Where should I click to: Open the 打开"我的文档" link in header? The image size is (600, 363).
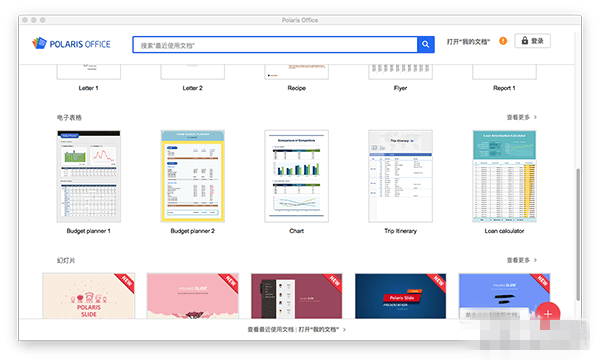pyautogui.click(x=468, y=41)
